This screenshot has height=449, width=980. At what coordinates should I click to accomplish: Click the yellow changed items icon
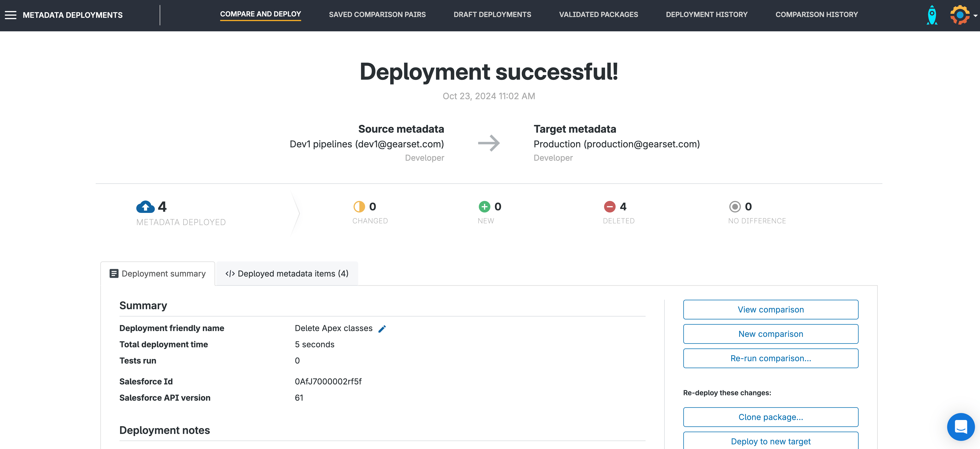[x=359, y=207]
